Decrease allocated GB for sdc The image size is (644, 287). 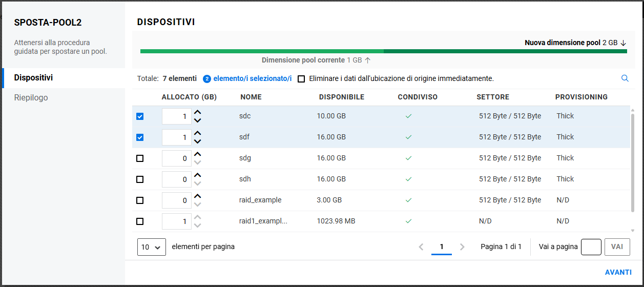[x=198, y=120]
